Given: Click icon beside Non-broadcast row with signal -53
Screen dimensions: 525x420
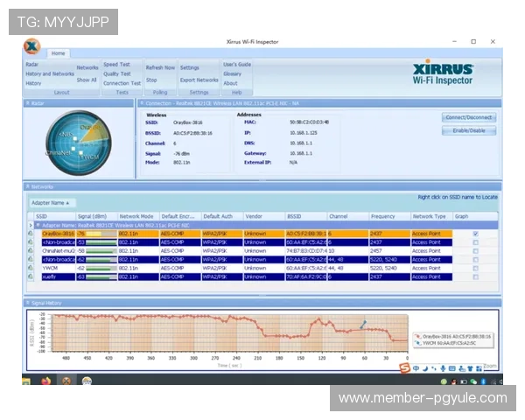Looking at the screenshot, I should pos(31,242).
